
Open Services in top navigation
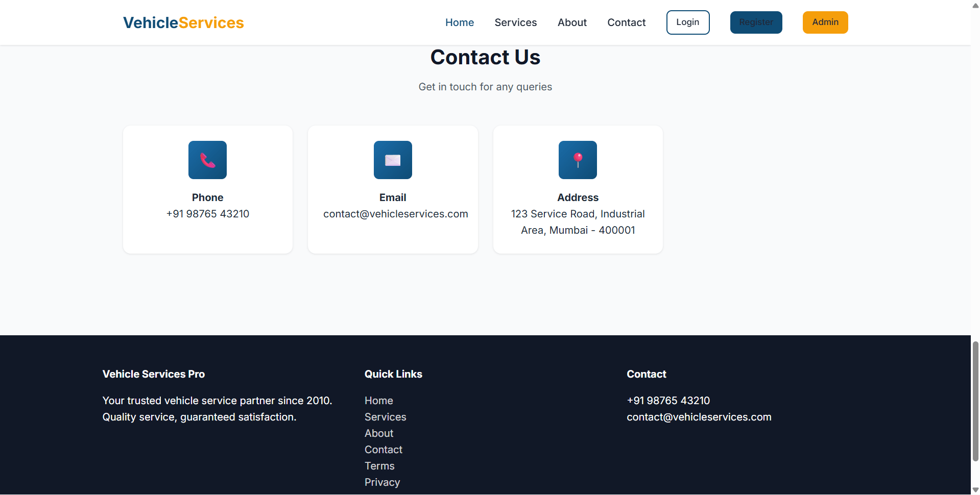(x=516, y=22)
